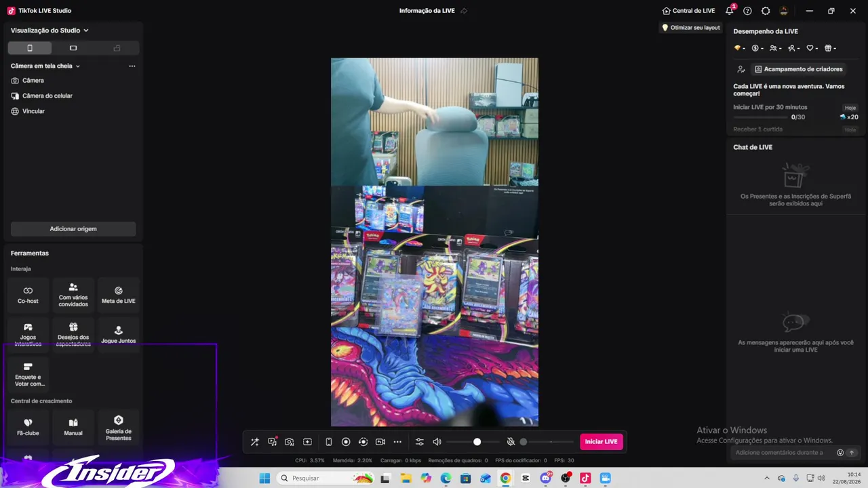868x488 pixels.
Task: Open TikTok from the taskbar
Action: pyautogui.click(x=585, y=478)
